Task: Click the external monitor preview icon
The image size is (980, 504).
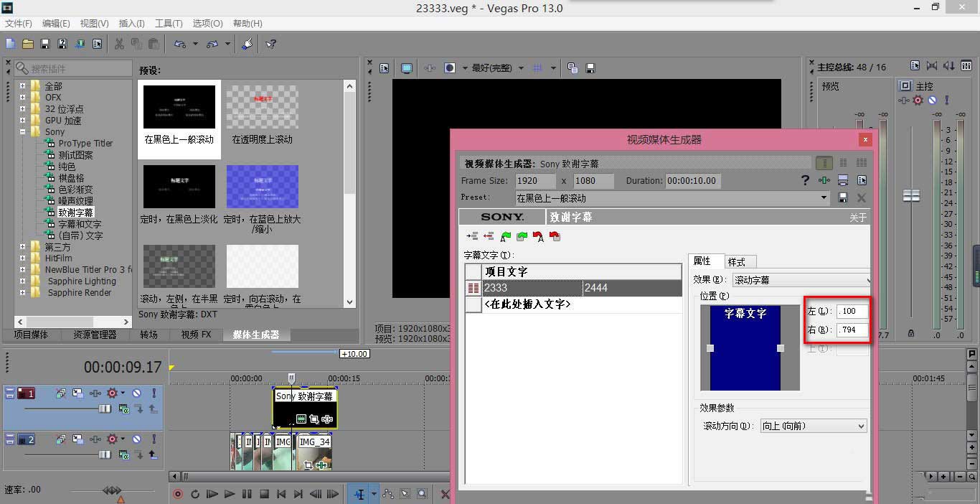Action: coord(407,68)
